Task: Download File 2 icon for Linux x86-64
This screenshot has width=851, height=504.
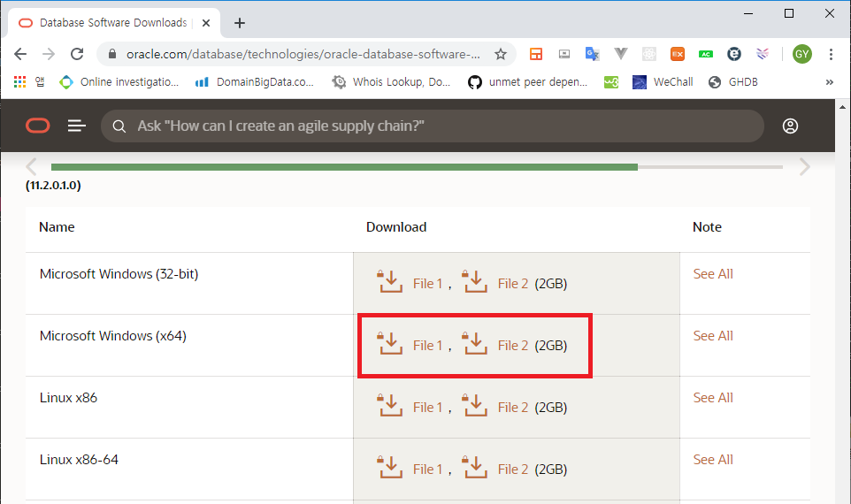Action: point(474,467)
